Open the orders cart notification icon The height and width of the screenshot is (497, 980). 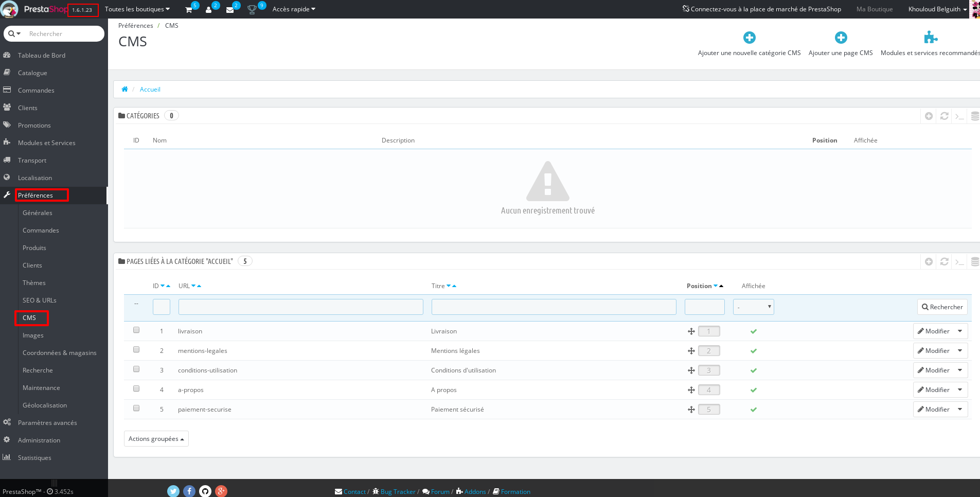pos(189,9)
